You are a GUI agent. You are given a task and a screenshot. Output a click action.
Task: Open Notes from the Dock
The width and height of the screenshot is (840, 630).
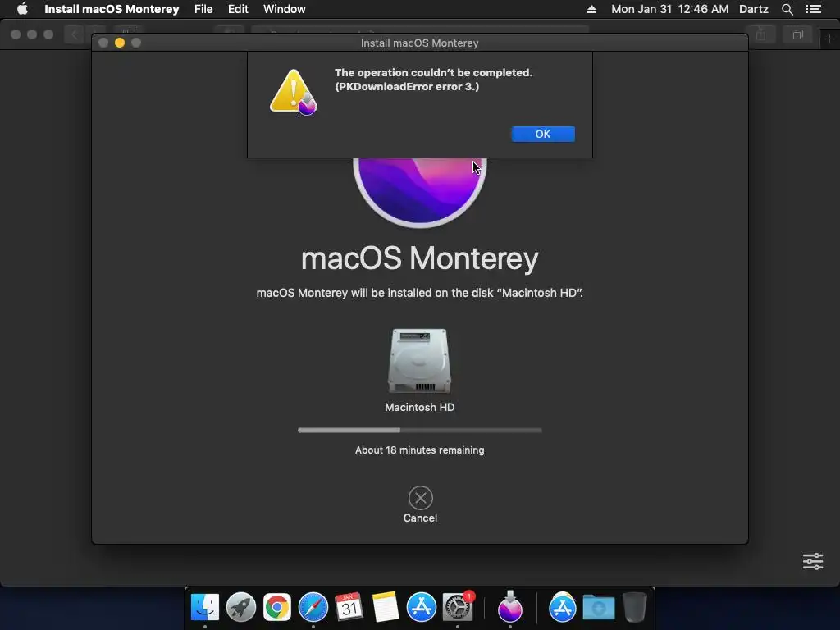pyautogui.click(x=386, y=607)
